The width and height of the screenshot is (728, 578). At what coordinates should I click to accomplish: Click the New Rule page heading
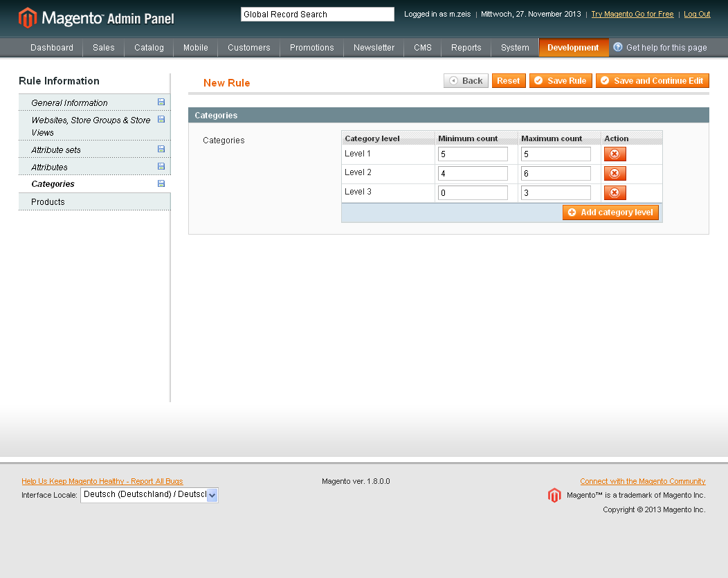[x=226, y=82]
